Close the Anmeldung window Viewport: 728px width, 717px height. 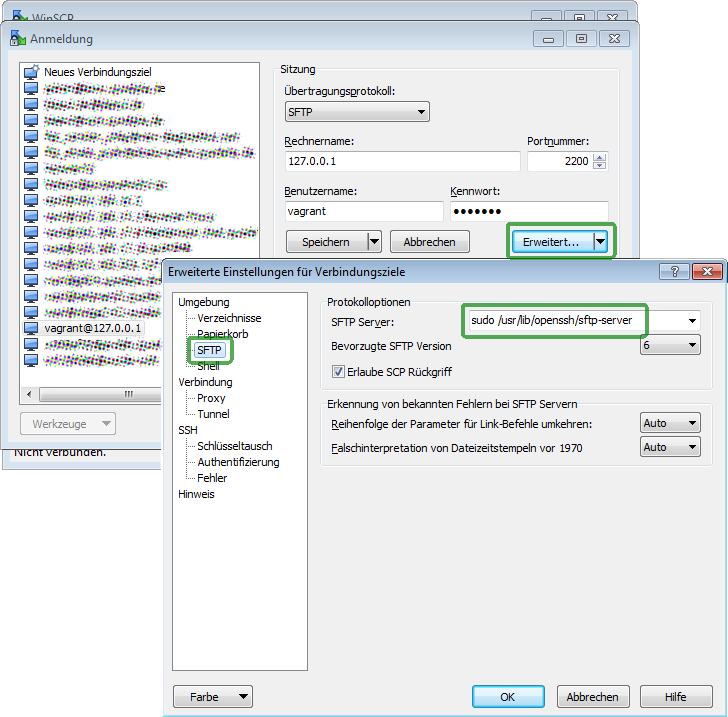pyautogui.click(x=614, y=39)
